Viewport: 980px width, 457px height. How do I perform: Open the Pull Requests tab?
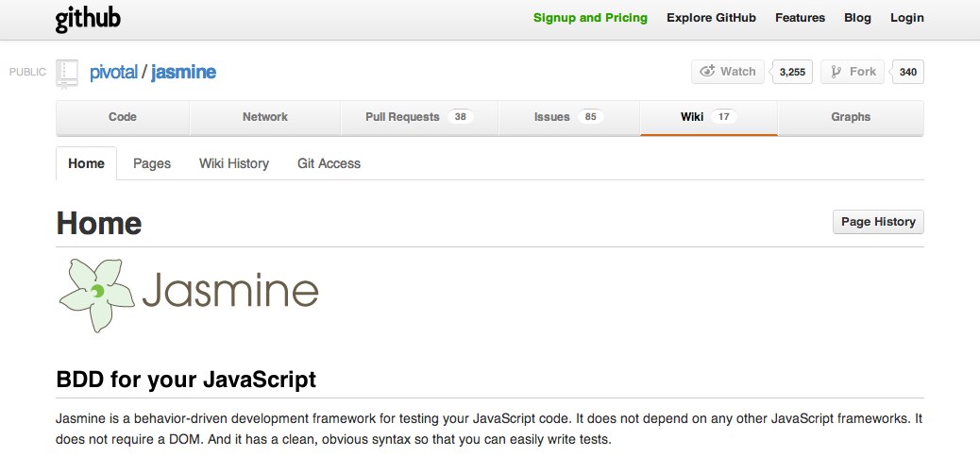tap(419, 117)
